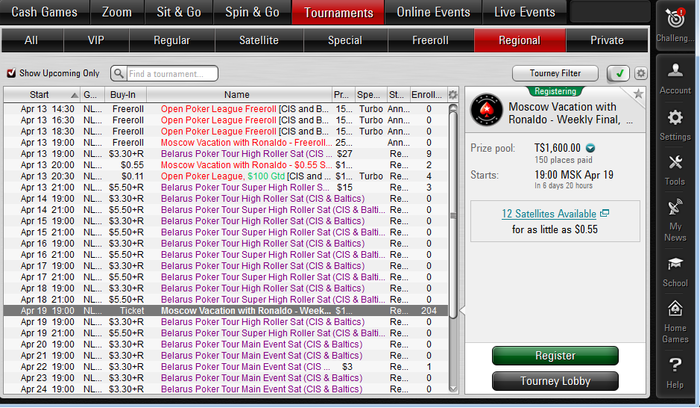Toggle Show Upcoming Only checkbox
The height and width of the screenshot is (408, 700).
coord(11,73)
